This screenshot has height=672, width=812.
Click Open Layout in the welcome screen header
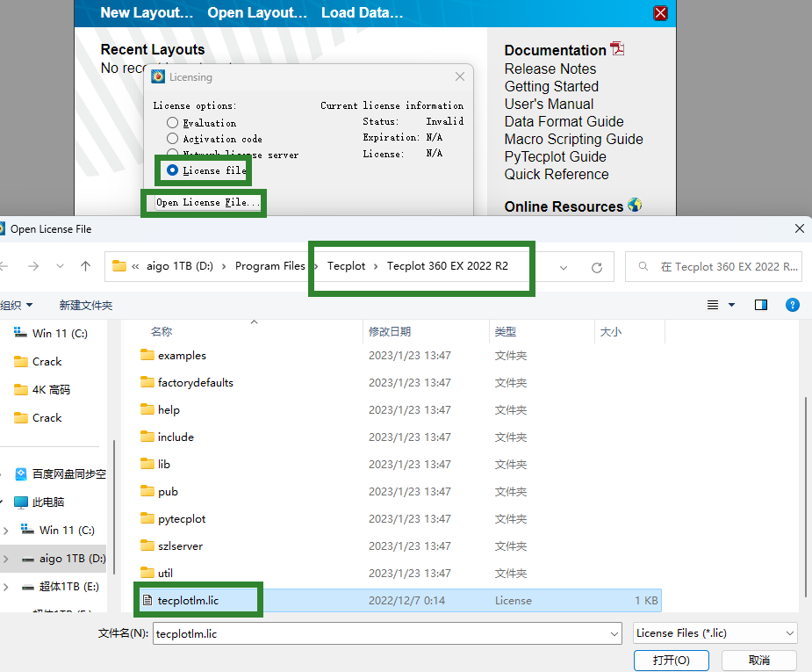[257, 12]
